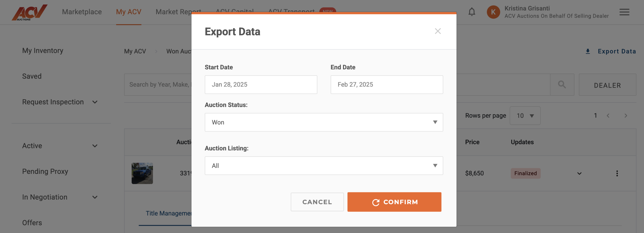Click the ACV Auctions logo
Image resolution: width=644 pixels, height=233 pixels.
(x=29, y=12)
